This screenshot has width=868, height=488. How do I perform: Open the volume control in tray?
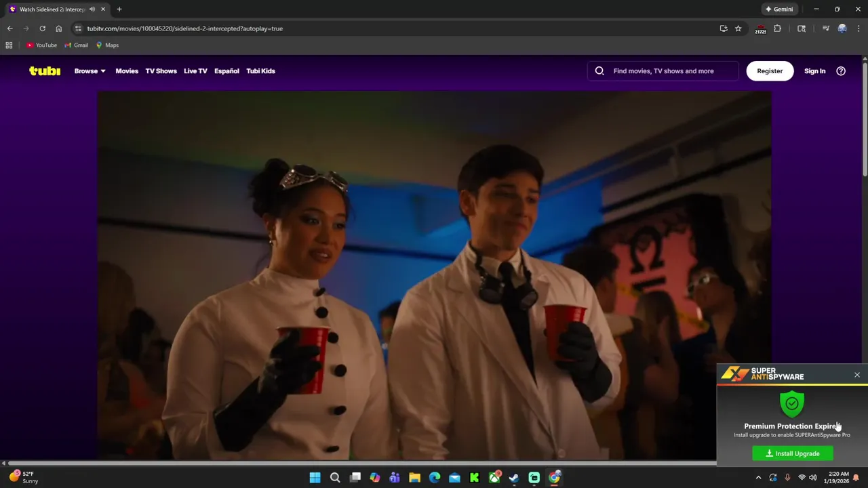point(812,478)
